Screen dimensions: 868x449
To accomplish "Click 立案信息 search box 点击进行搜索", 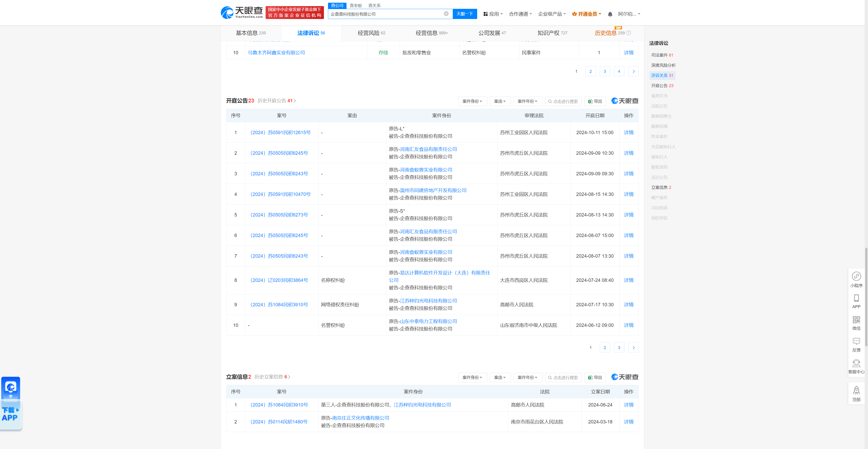I will (x=563, y=377).
